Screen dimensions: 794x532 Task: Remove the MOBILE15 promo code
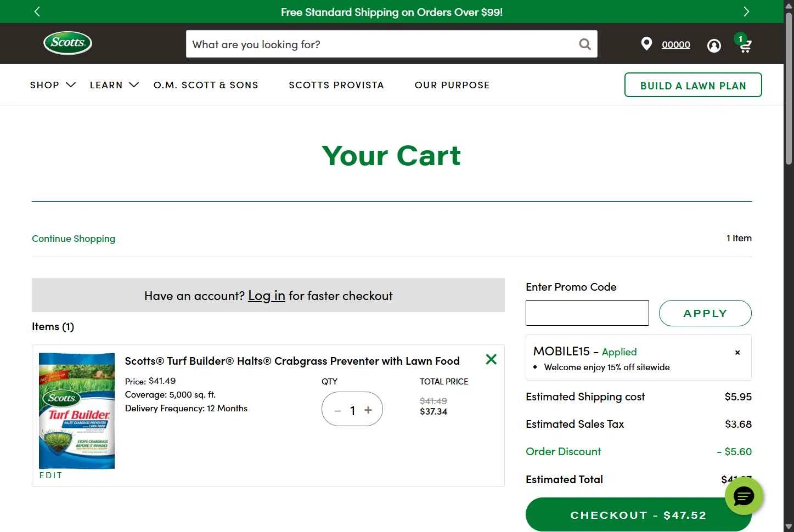(x=737, y=352)
